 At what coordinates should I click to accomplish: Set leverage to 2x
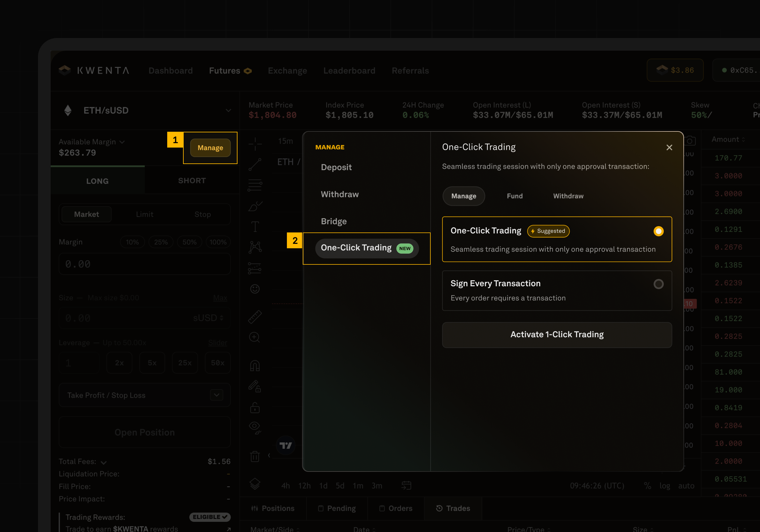point(119,363)
